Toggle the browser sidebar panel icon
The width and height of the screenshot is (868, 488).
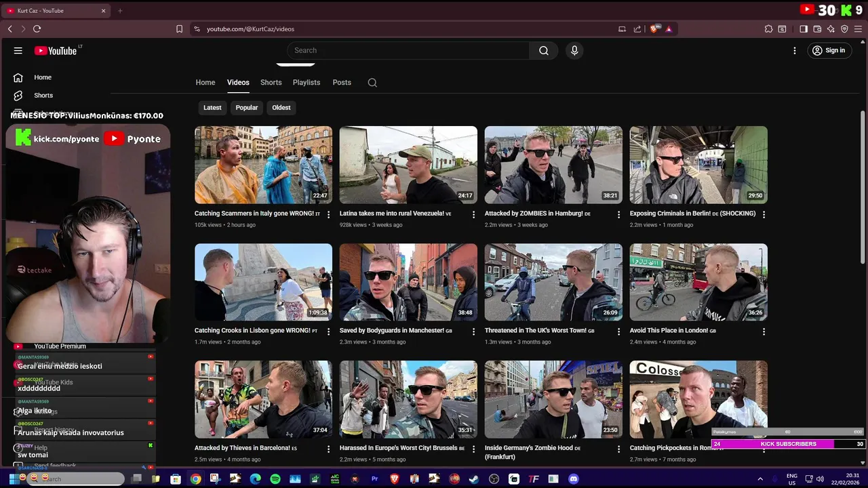(x=804, y=29)
